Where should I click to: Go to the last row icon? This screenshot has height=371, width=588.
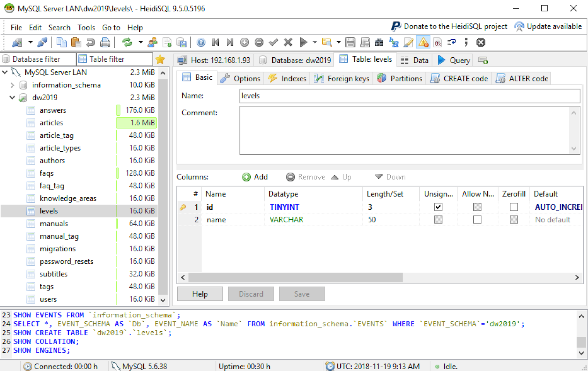[x=230, y=43]
